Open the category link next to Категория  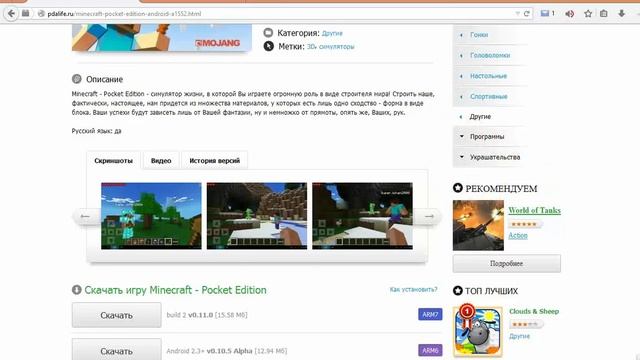click(x=332, y=33)
